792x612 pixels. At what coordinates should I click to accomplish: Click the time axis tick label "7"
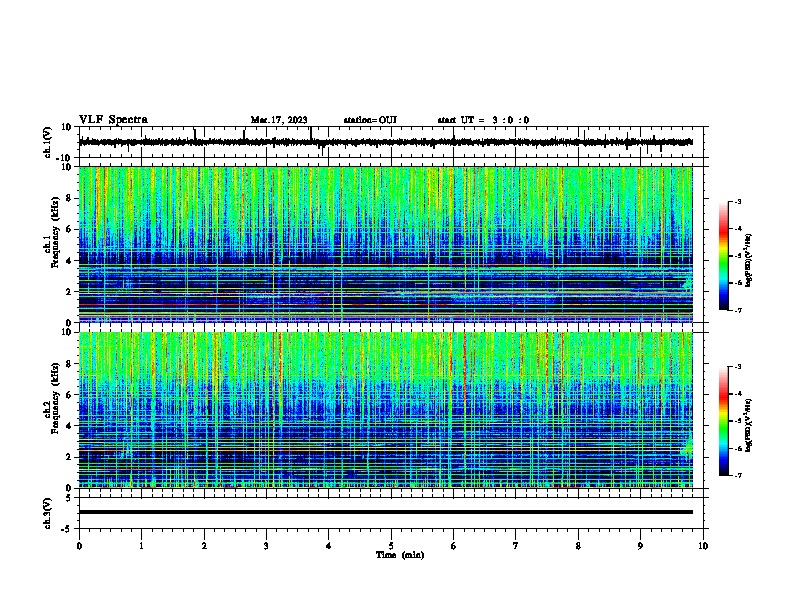pyautogui.click(x=516, y=546)
